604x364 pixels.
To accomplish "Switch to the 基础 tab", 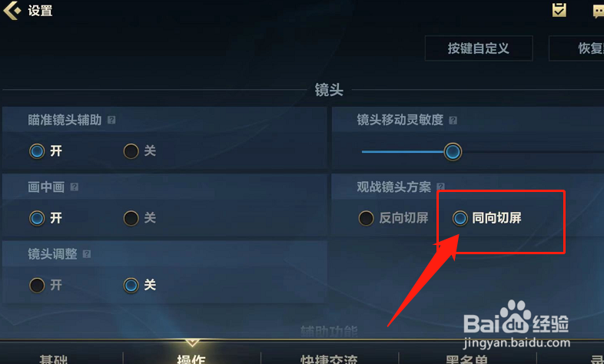I will coord(53,359).
